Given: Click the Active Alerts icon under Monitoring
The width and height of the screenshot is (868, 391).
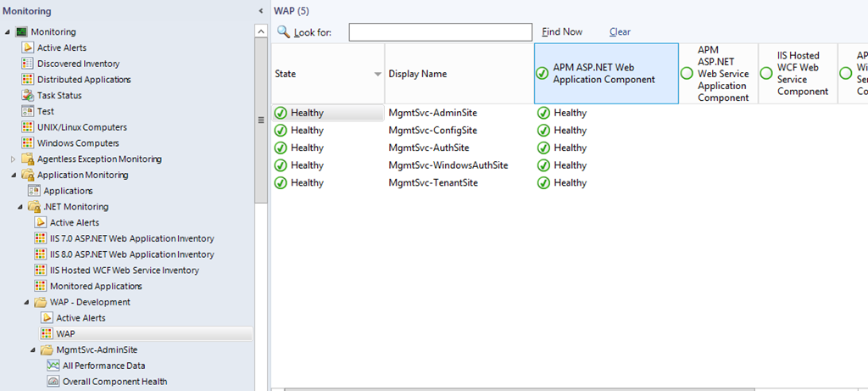Looking at the screenshot, I should [x=28, y=47].
